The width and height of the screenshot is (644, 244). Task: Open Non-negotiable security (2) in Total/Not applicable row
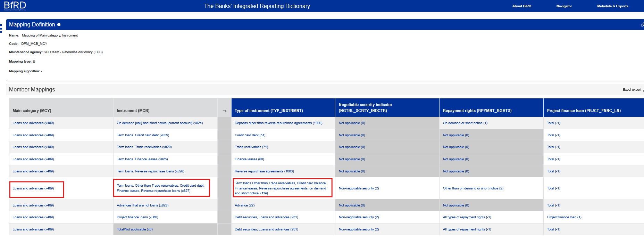[359, 229]
